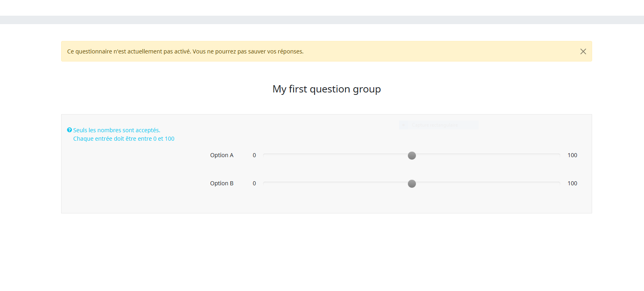Dismiss the yellow warning banner
This screenshot has height=291, width=644.
click(583, 51)
